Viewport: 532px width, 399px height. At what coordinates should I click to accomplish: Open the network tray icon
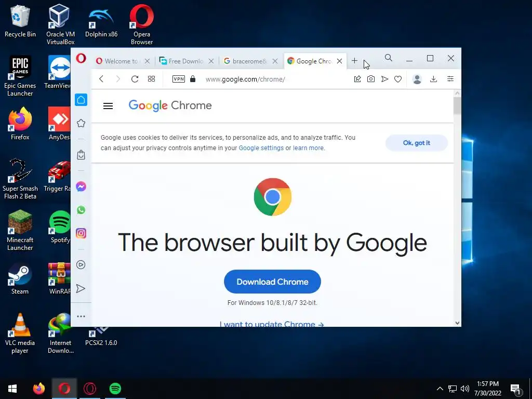[x=453, y=389]
